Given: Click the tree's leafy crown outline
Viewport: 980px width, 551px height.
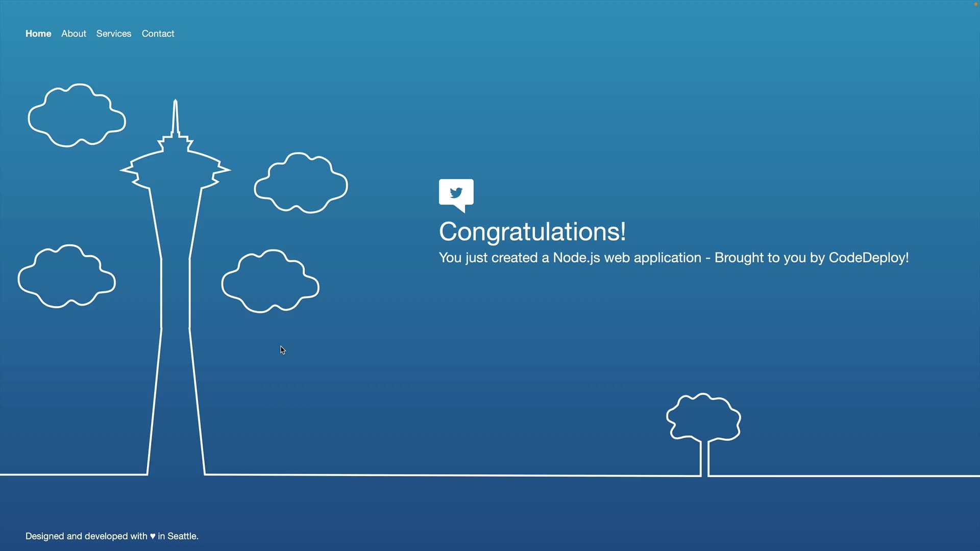Looking at the screenshot, I should click(x=703, y=417).
